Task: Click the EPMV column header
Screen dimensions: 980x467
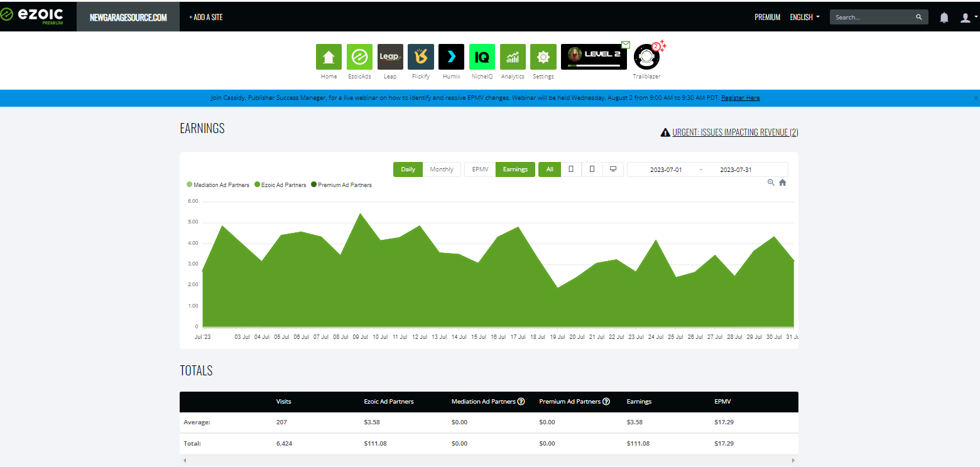Action: [722, 402]
